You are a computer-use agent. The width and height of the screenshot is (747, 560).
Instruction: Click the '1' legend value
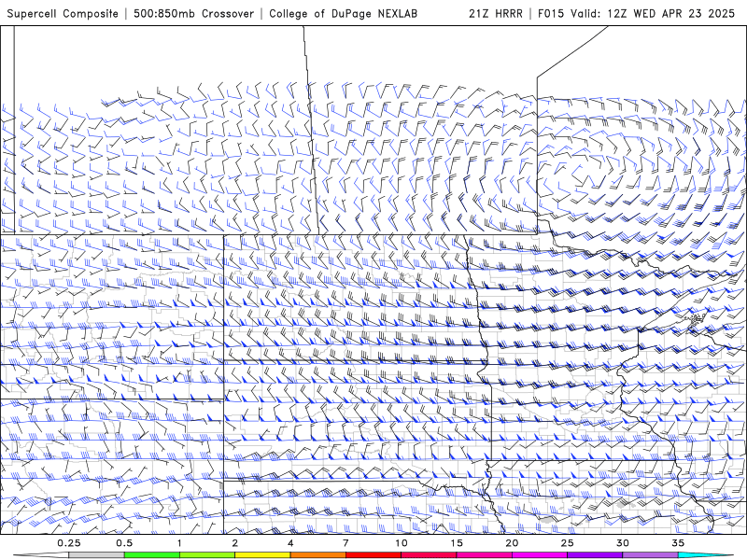tap(179, 543)
